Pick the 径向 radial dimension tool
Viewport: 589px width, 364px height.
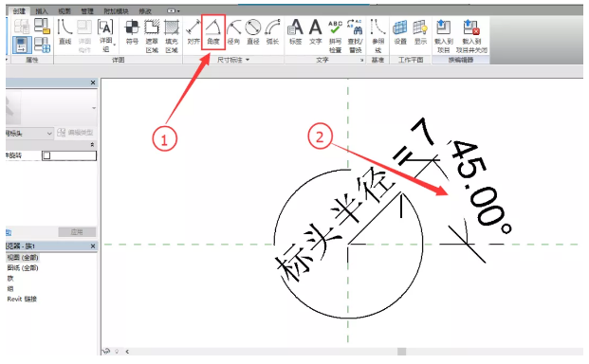click(x=233, y=32)
